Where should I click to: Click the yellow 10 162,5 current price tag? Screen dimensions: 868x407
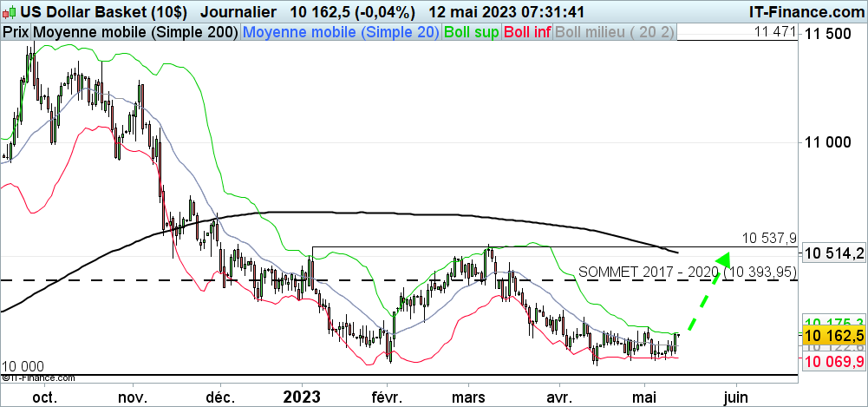point(833,336)
